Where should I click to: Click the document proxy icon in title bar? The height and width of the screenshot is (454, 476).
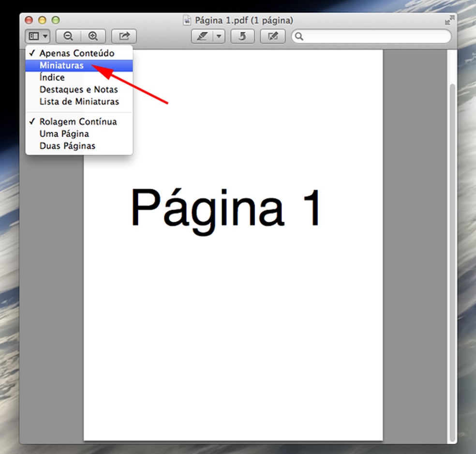click(x=188, y=20)
